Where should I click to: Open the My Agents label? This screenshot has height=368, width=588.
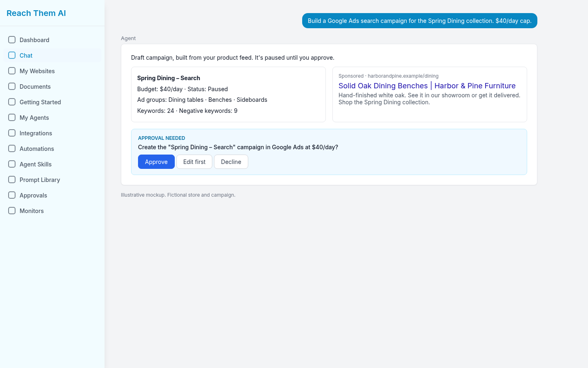[34, 118]
